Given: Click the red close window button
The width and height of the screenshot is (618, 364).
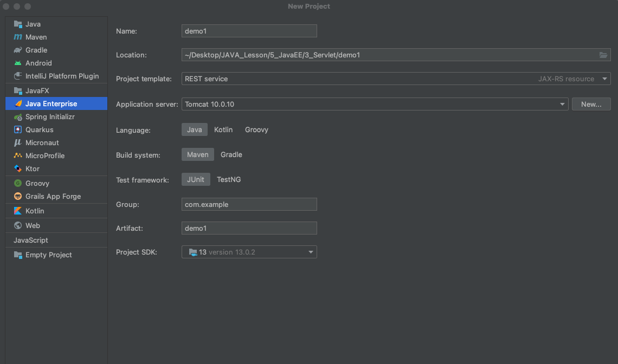Looking at the screenshot, I should tap(5, 6).
